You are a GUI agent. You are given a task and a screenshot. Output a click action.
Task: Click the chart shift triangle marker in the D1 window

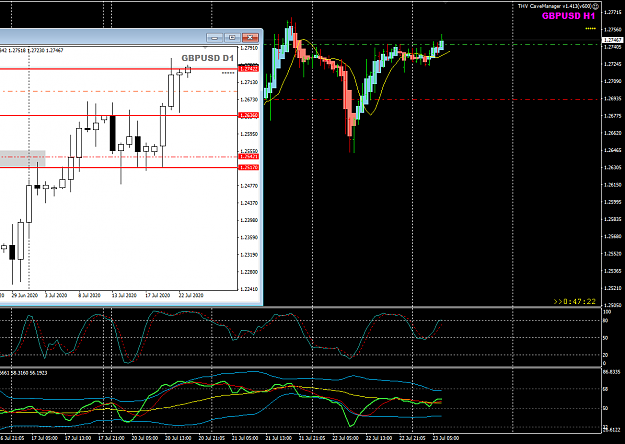point(205,47)
